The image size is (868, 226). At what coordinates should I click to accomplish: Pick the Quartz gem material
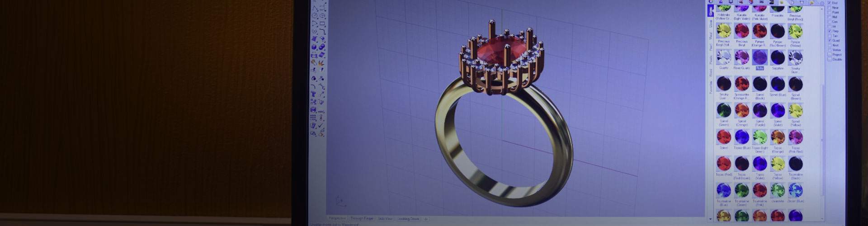[x=724, y=57]
